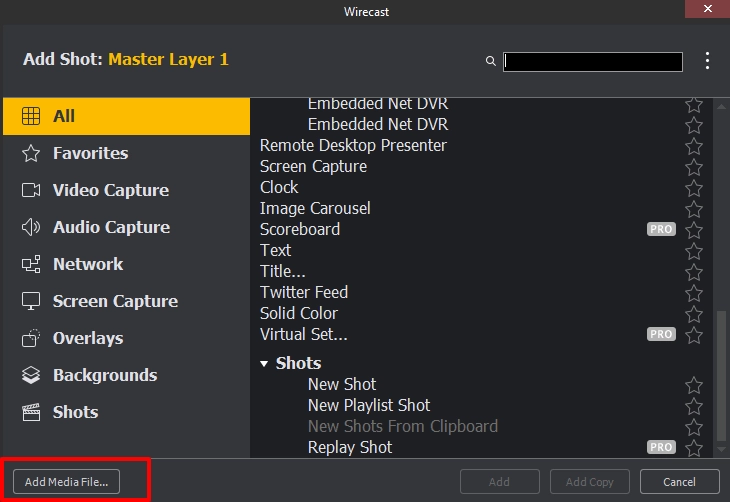Screen dimensions: 730x502
Task: Click in the search input field
Action: (x=593, y=61)
